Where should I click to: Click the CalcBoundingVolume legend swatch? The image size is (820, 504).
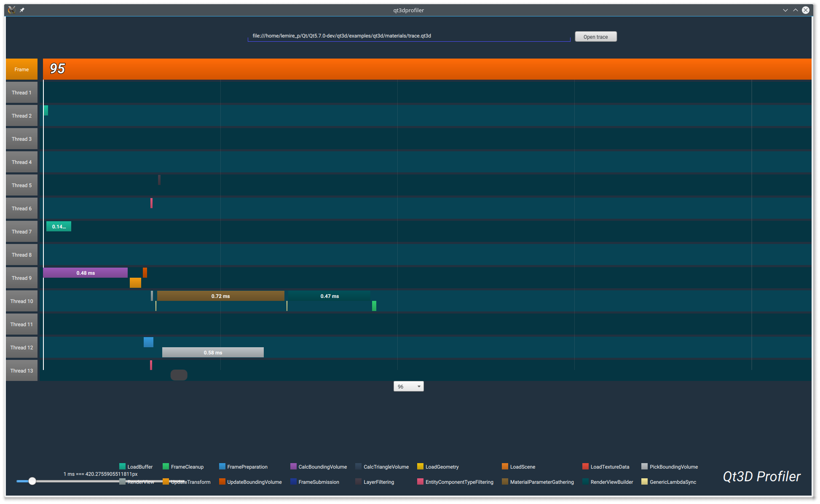293,466
